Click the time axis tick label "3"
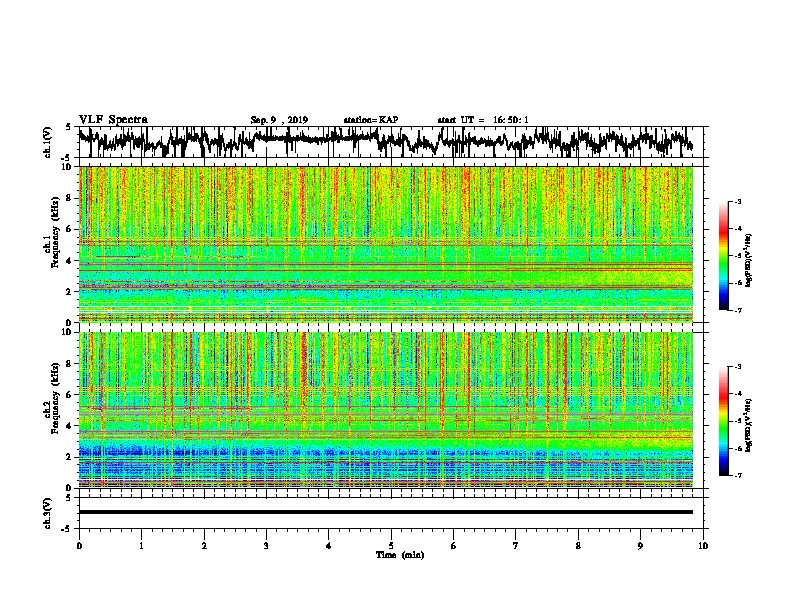Image resolution: width=792 pixels, height=612 pixels. tap(266, 546)
